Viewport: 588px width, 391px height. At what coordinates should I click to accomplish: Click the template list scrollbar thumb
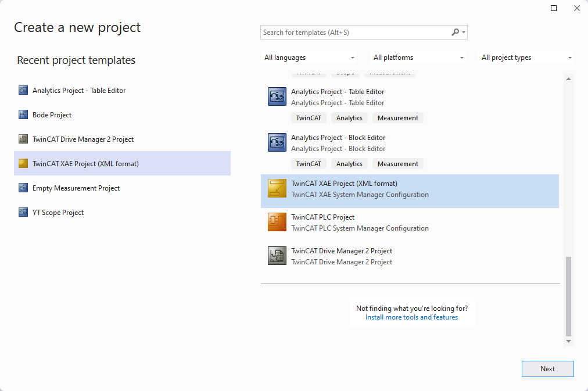[568, 296]
